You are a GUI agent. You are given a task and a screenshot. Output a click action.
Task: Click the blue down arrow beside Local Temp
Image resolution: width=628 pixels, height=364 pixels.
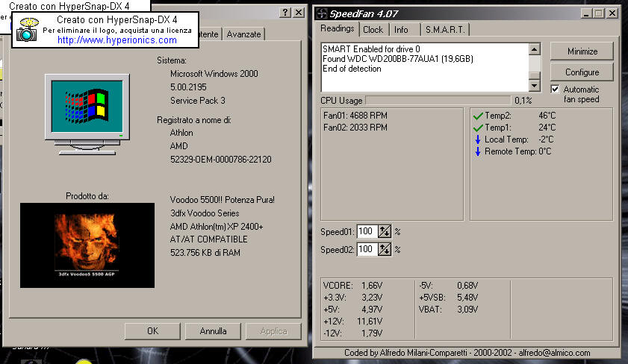pos(478,139)
